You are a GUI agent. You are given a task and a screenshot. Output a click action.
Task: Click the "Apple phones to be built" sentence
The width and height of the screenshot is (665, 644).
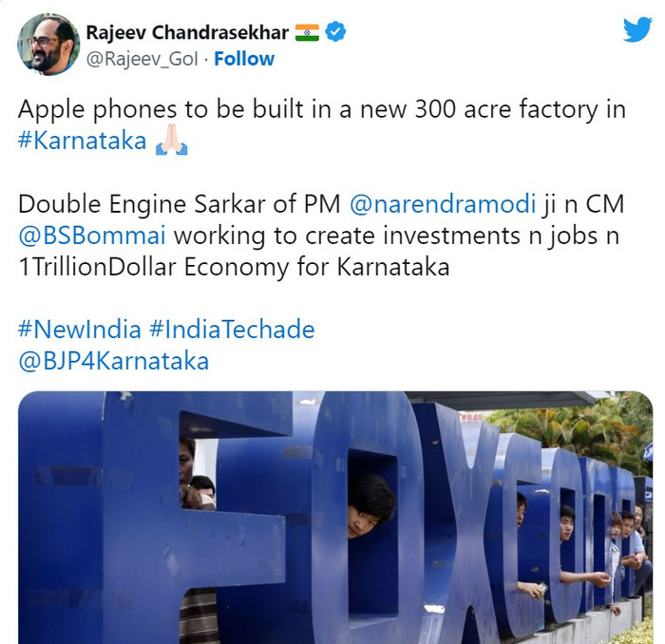[x=322, y=109]
